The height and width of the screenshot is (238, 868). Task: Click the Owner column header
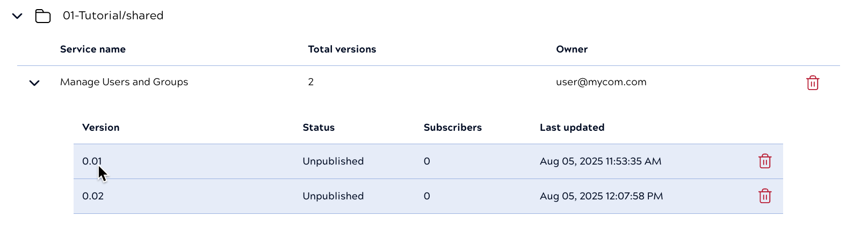pyautogui.click(x=572, y=49)
